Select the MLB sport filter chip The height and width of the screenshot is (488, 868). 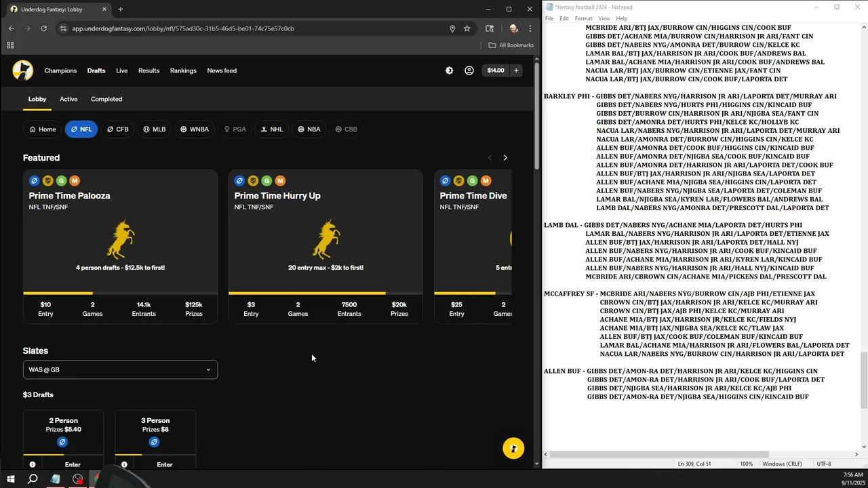point(154,129)
